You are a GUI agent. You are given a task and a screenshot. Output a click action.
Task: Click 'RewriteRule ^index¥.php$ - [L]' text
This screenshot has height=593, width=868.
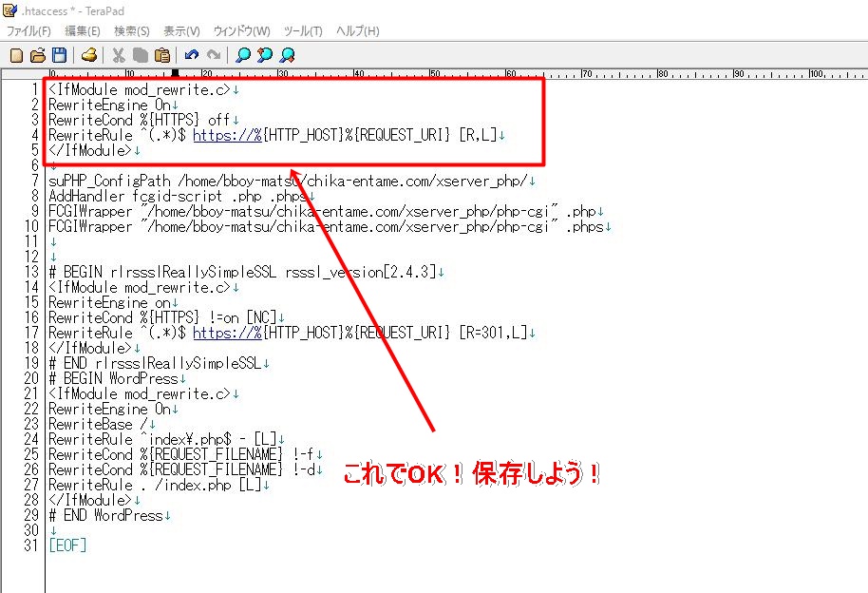click(162, 439)
